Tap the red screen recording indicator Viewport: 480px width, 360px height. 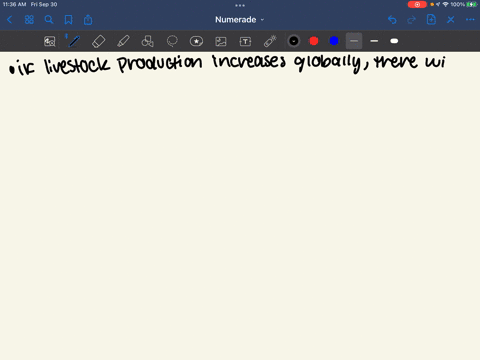click(x=417, y=5)
